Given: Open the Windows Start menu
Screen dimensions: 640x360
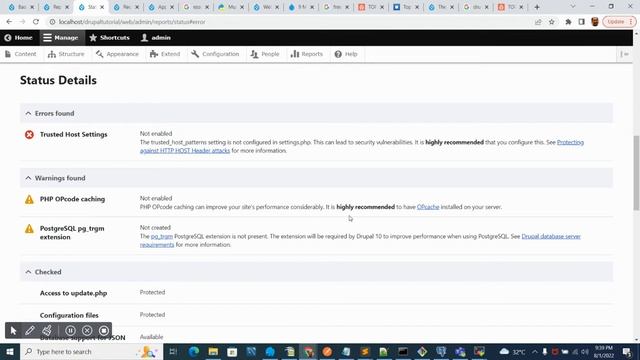Looking at the screenshot, I should (10, 351).
